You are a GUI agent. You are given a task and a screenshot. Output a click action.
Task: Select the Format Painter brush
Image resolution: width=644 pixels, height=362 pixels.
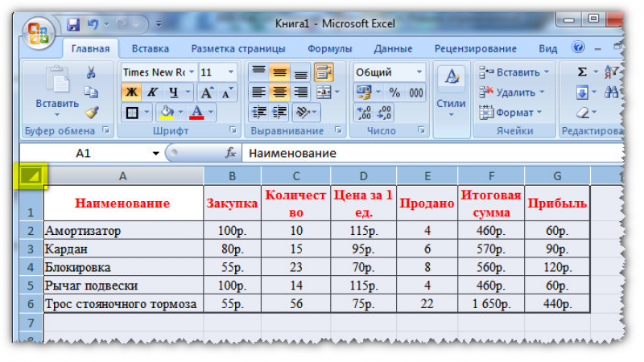coord(91,112)
